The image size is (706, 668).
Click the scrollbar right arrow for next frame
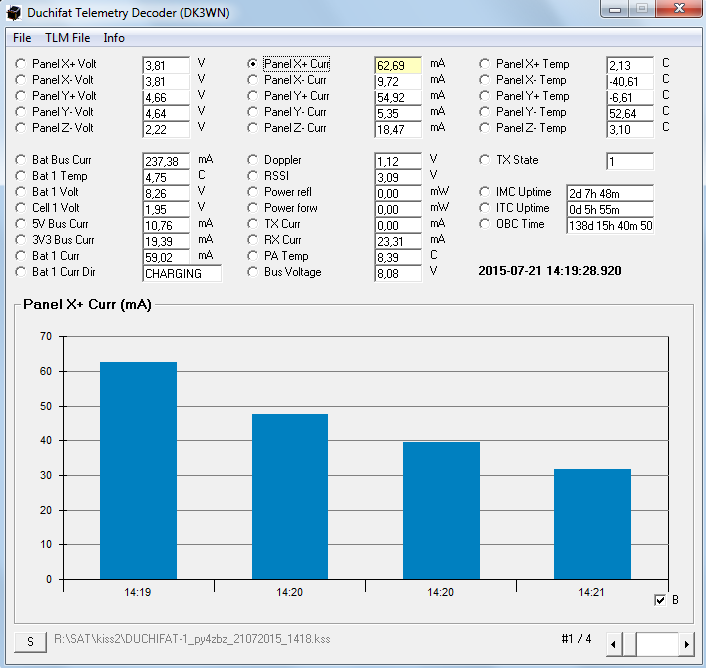click(x=687, y=645)
